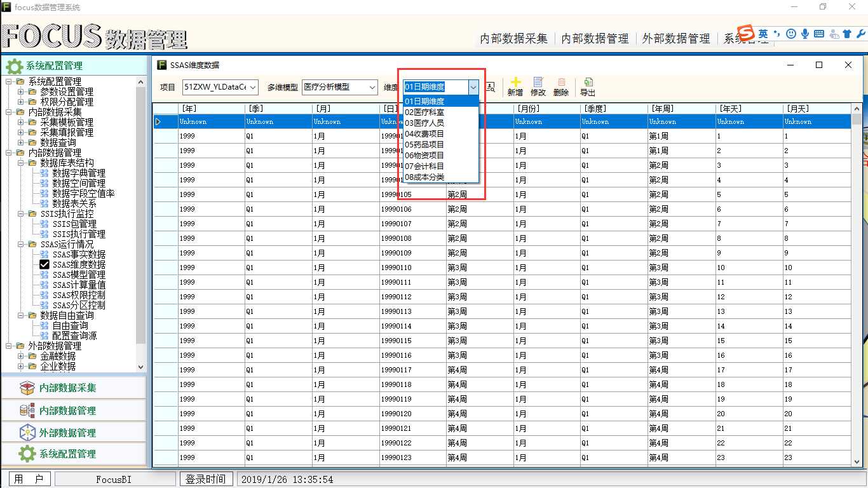Image resolution: width=868 pixels, height=488 pixels.
Task: Open SSIS执行管理 tree node
Action: pos(79,234)
